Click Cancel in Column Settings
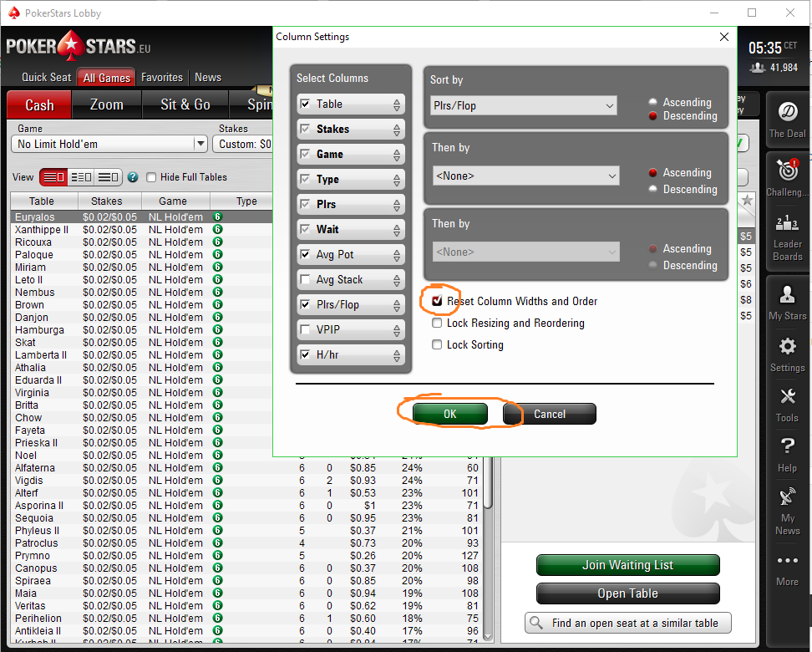Image resolution: width=812 pixels, height=652 pixels. 550,414
